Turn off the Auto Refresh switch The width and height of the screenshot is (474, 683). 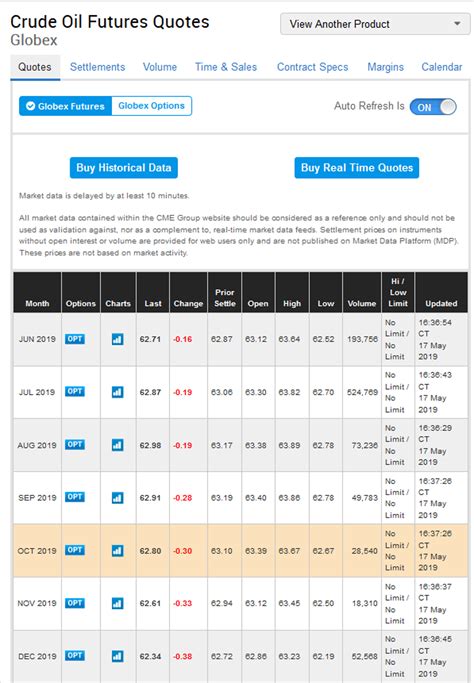point(433,107)
